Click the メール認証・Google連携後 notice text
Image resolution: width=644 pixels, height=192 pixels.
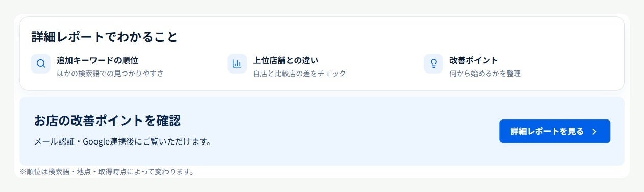point(123,141)
